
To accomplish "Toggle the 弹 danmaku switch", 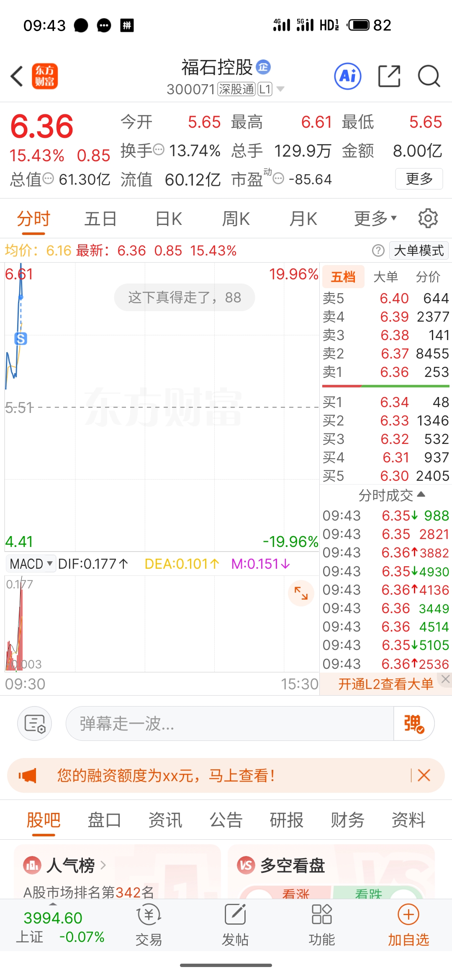I will pos(413,723).
